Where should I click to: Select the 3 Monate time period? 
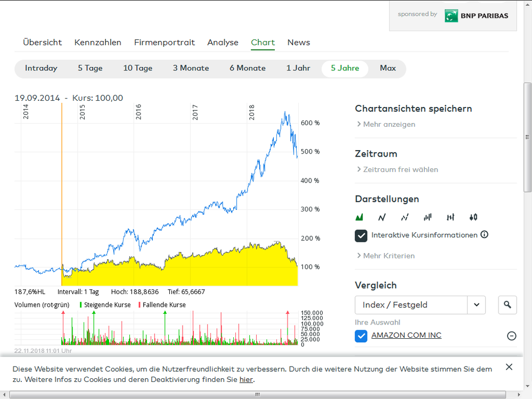pos(191,68)
